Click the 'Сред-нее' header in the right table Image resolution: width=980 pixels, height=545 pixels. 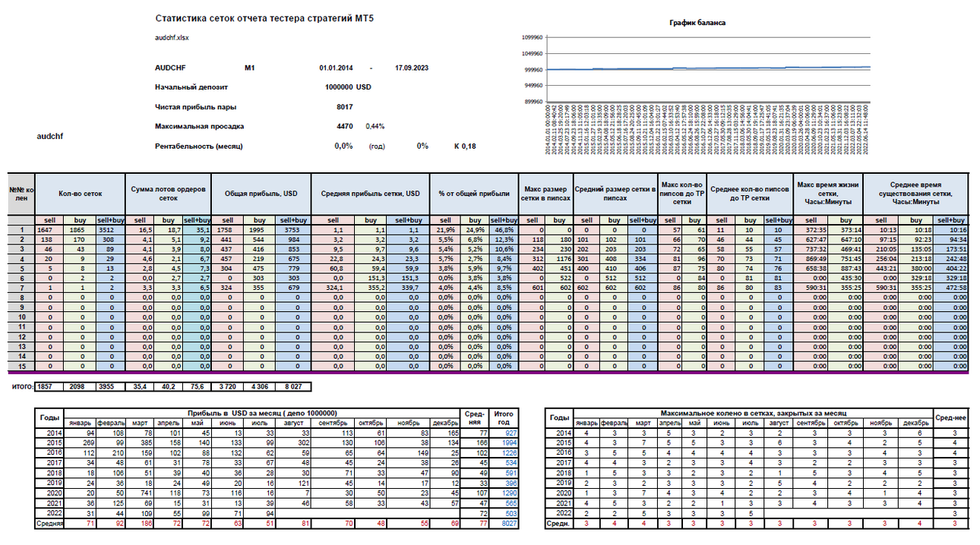pos(950,417)
